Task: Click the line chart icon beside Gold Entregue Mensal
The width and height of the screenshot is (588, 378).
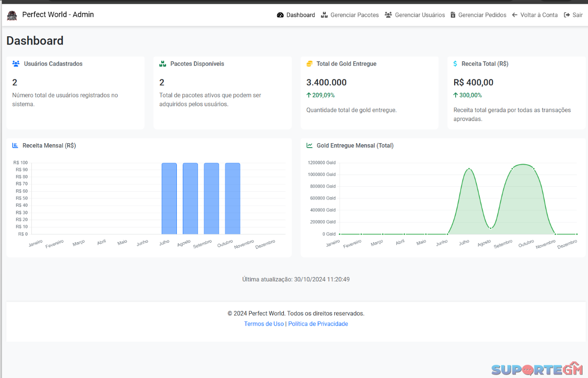Action: (310, 146)
